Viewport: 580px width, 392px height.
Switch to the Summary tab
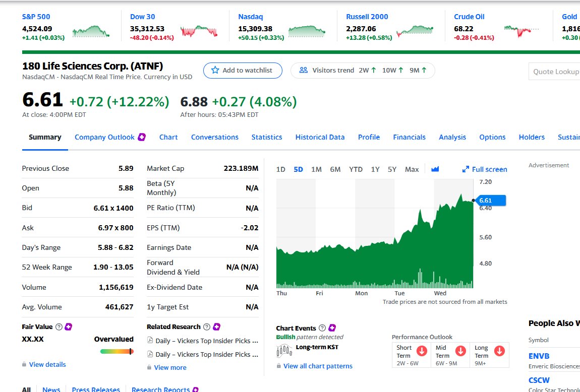45,137
